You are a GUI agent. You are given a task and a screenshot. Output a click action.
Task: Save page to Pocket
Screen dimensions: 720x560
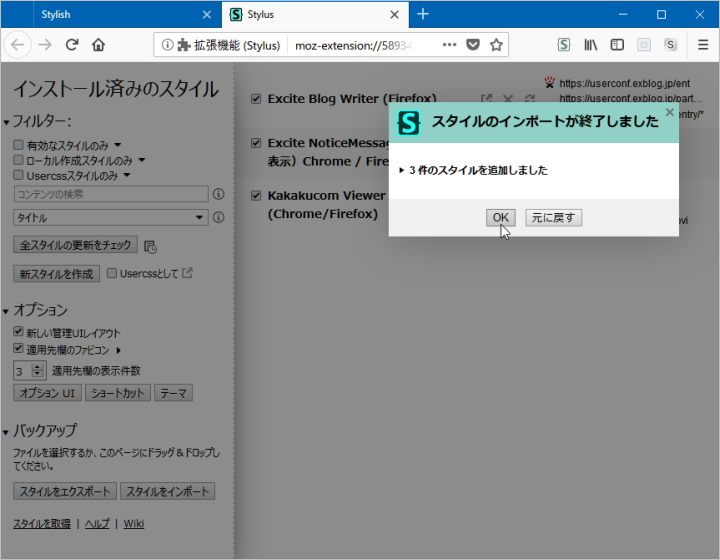tap(472, 45)
